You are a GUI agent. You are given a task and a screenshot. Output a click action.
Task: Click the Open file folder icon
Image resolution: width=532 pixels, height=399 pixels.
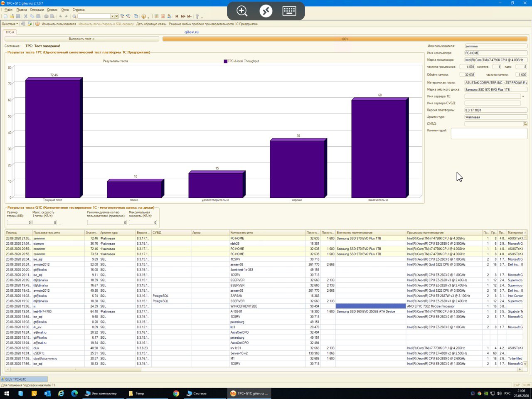[x=12, y=16]
